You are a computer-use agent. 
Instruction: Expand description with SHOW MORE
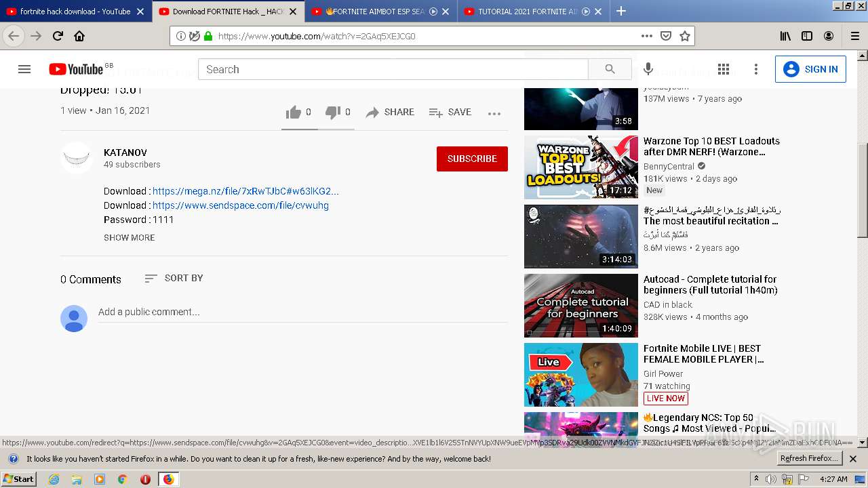pos(130,238)
